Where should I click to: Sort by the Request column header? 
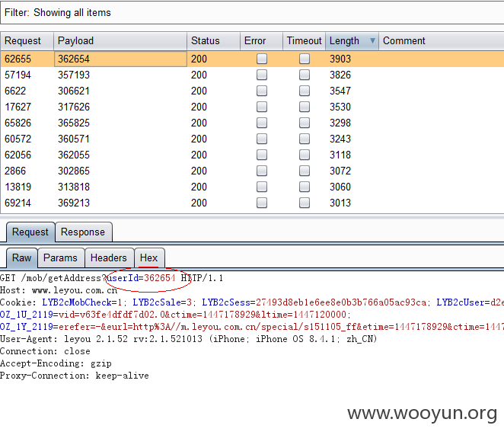pyautogui.click(x=27, y=41)
